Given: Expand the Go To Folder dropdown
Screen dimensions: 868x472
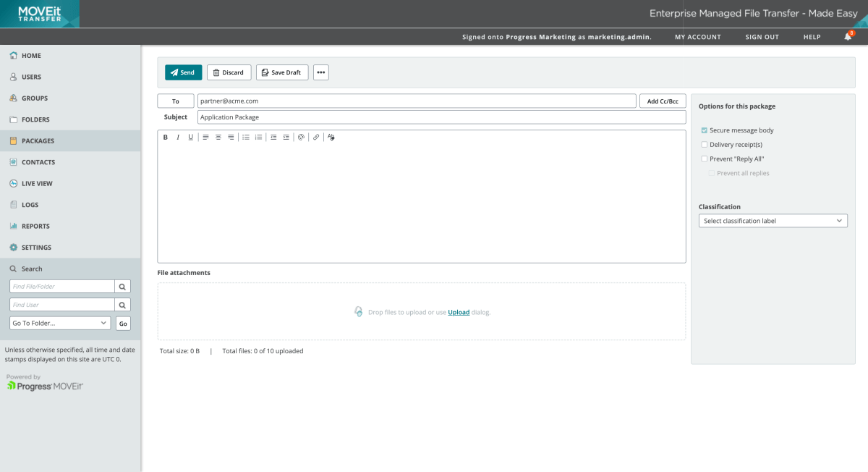Looking at the screenshot, I should pos(60,323).
